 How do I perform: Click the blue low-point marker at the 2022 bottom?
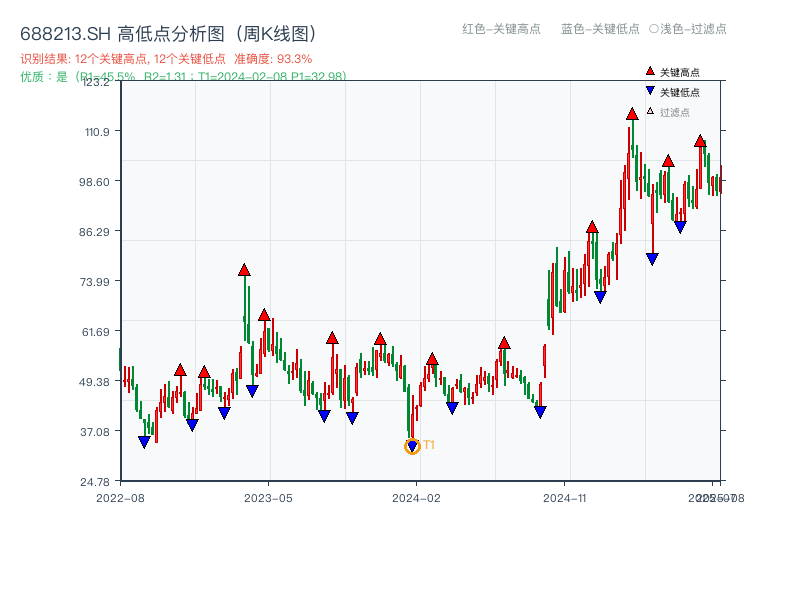[144, 441]
